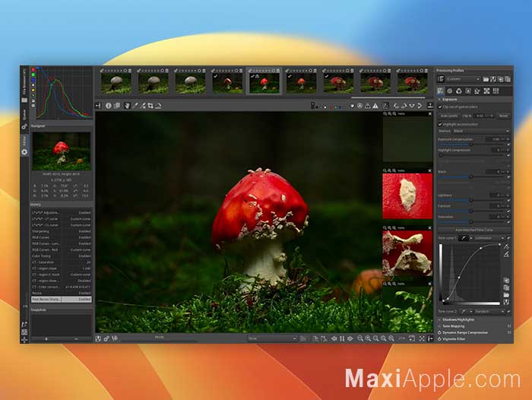Close the second detail window

(430, 170)
